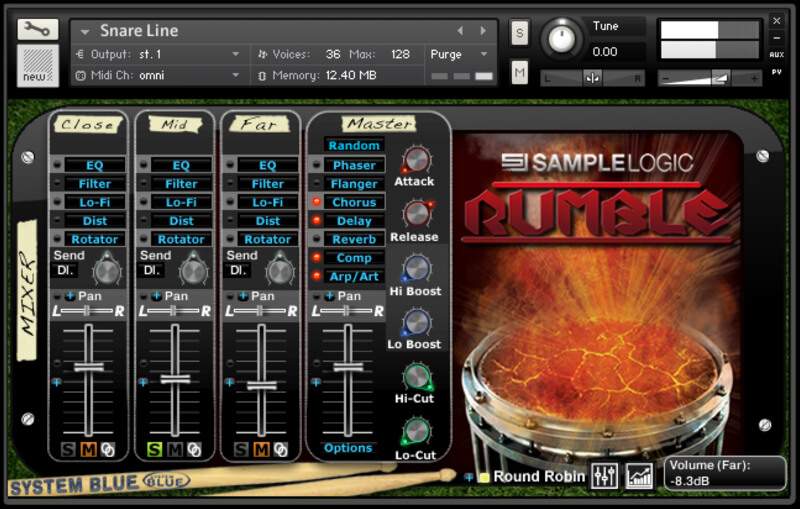Select previous instrument left arrow
This screenshot has height=509, width=800.
coord(460,31)
